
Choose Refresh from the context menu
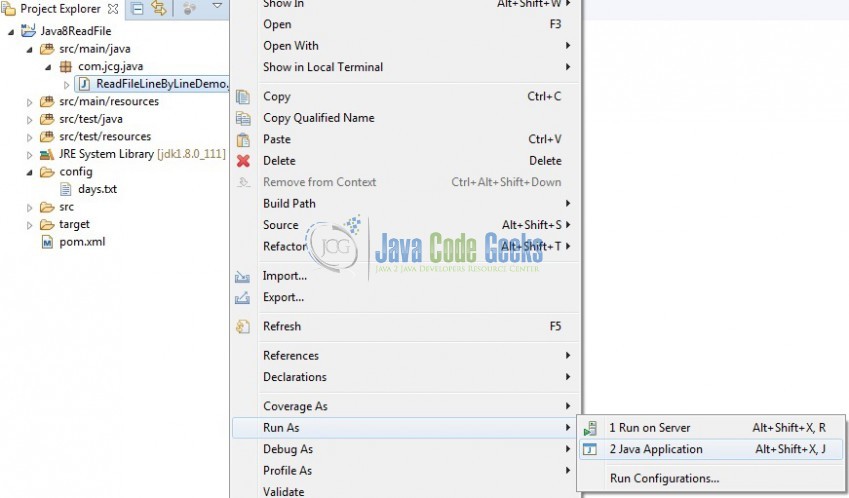406,326
